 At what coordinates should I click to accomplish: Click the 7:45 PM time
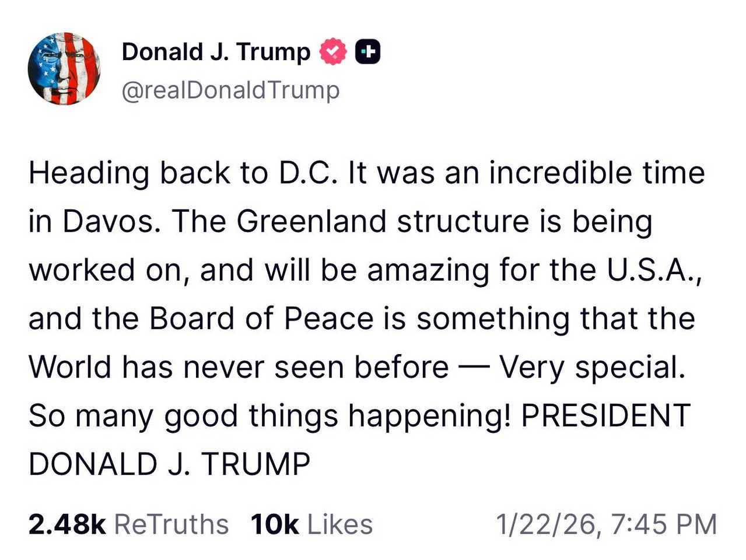click(665, 524)
